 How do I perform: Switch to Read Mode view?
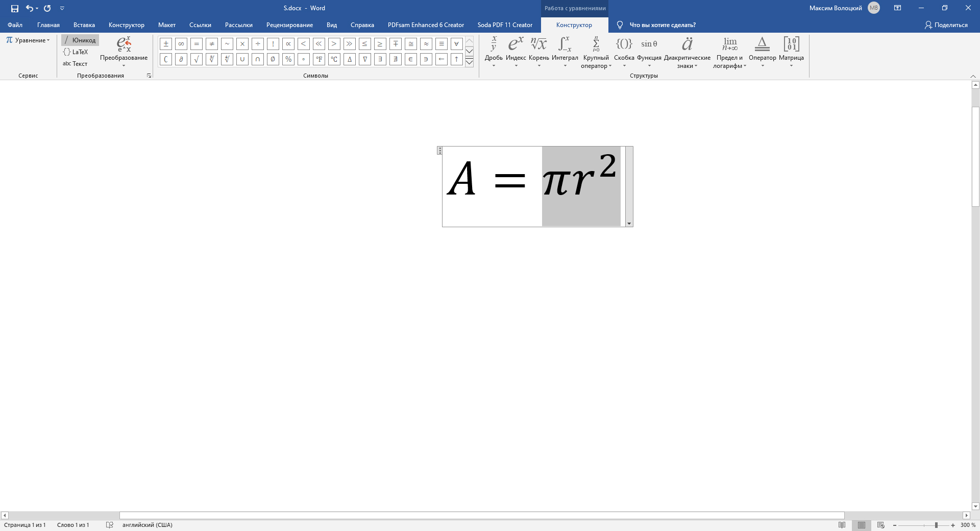coord(842,525)
